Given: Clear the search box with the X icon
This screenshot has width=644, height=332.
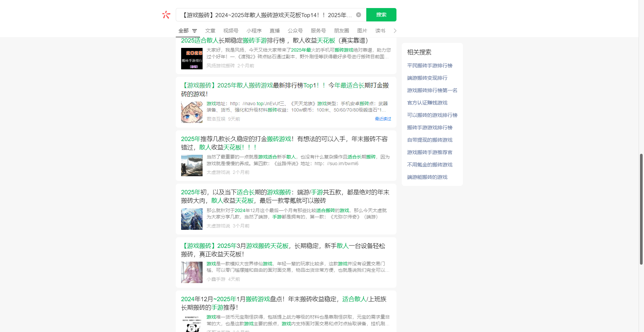Looking at the screenshot, I should 359,15.
